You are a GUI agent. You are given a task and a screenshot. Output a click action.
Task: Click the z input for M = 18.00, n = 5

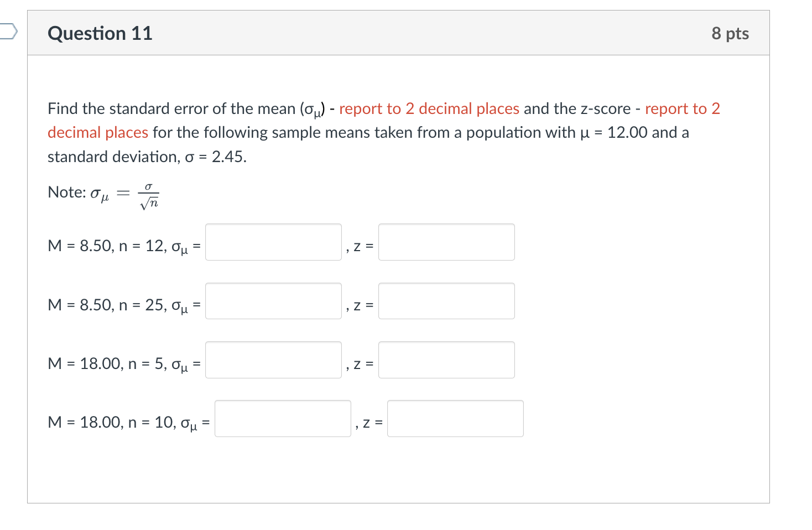coord(446,360)
